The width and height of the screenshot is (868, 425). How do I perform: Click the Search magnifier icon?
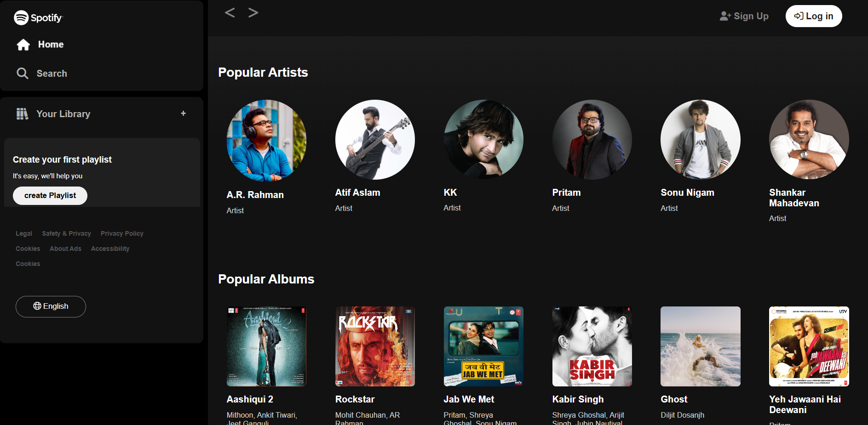pyautogui.click(x=22, y=74)
